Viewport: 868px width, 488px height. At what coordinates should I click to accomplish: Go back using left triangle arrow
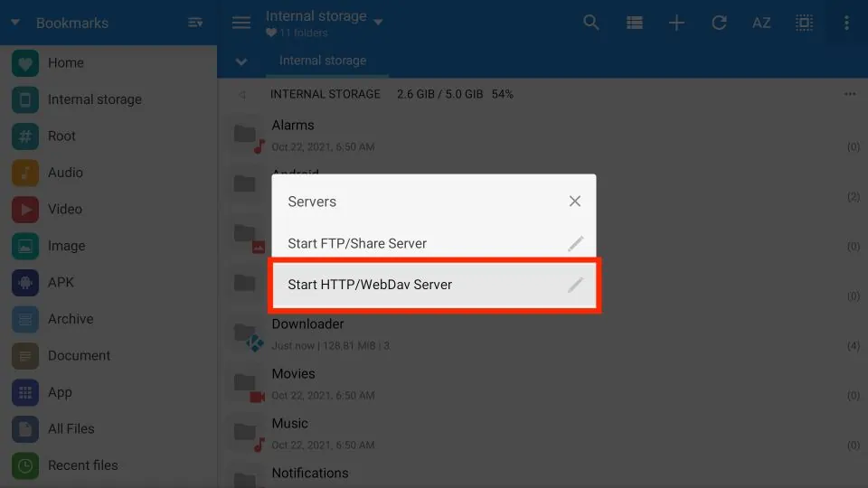click(242, 95)
